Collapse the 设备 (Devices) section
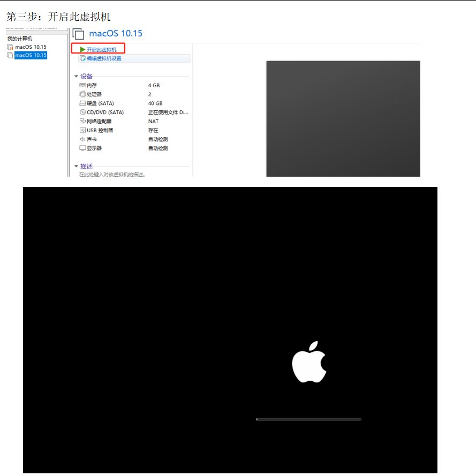 [x=76, y=76]
